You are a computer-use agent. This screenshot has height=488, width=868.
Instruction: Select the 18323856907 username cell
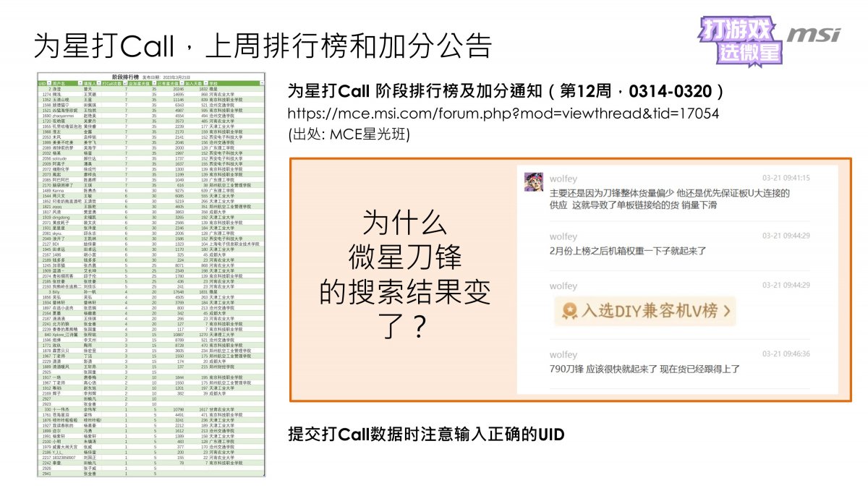[x=67, y=458]
